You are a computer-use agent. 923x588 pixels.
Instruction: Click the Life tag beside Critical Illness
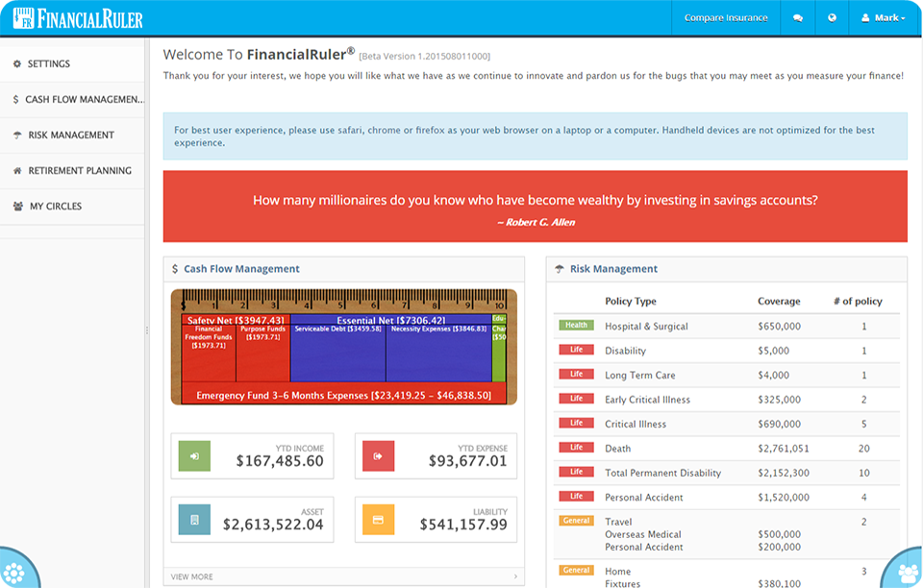576,424
